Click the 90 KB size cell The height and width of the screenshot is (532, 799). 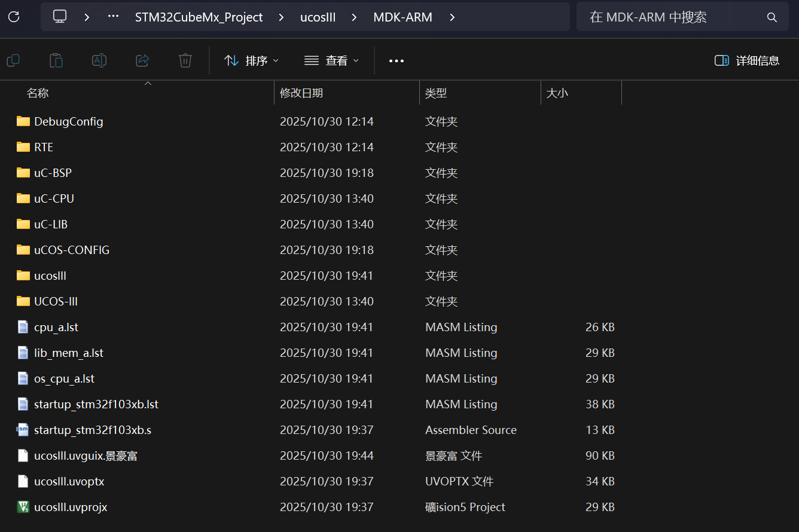600,455
